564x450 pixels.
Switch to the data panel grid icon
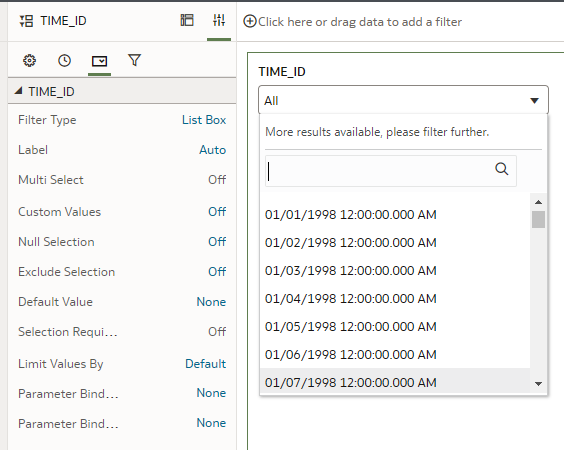click(187, 20)
